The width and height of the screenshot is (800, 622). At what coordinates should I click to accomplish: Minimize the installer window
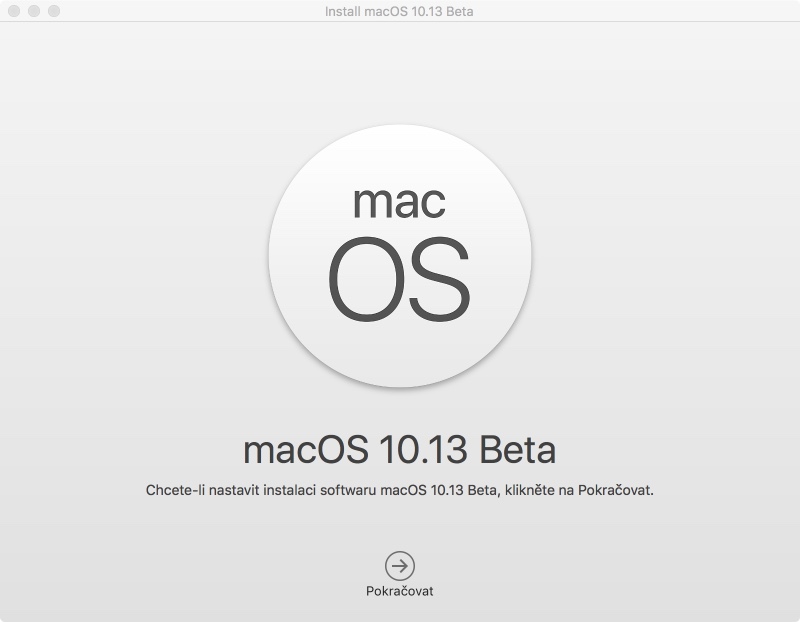pyautogui.click(x=34, y=11)
